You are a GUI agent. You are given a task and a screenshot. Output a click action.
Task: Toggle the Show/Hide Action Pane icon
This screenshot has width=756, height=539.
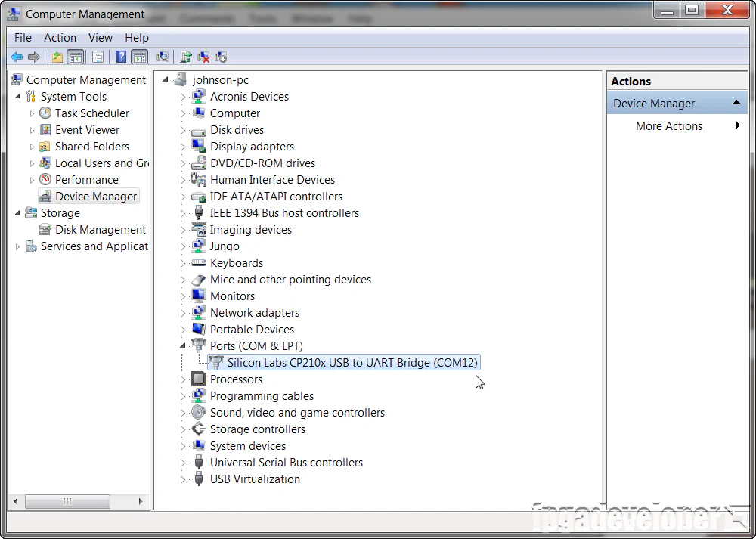(140, 57)
